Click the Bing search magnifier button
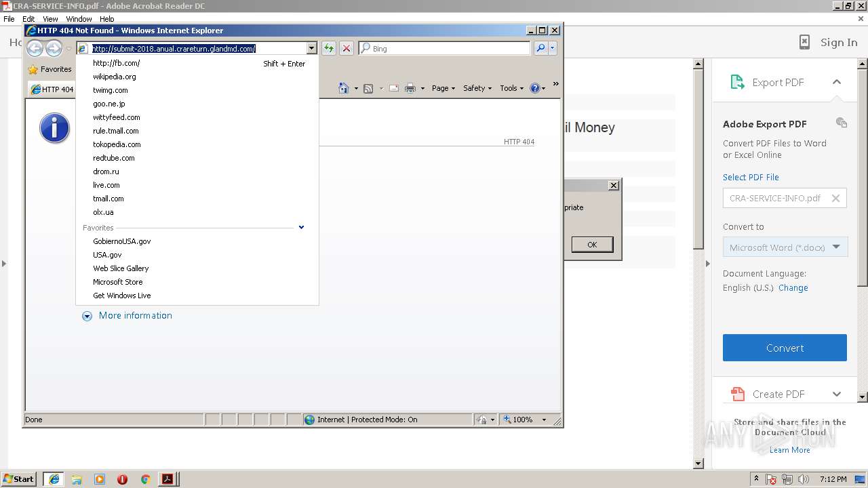 [x=540, y=48]
